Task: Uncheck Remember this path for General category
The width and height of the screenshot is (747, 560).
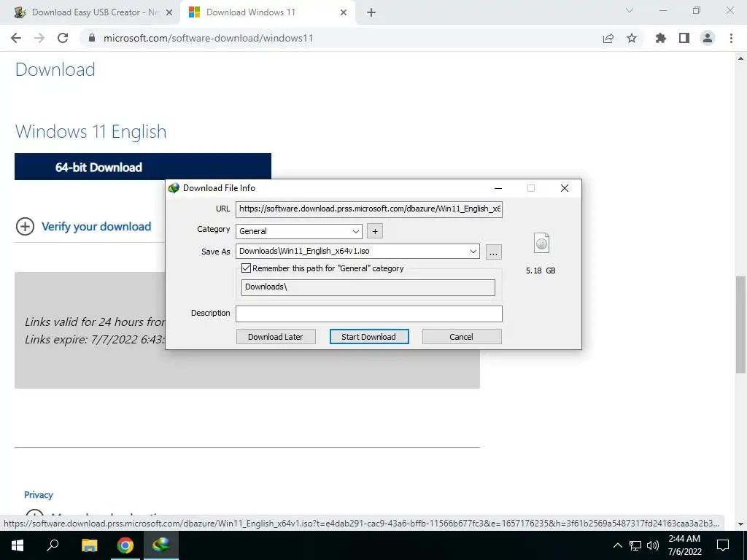Action: coord(246,268)
